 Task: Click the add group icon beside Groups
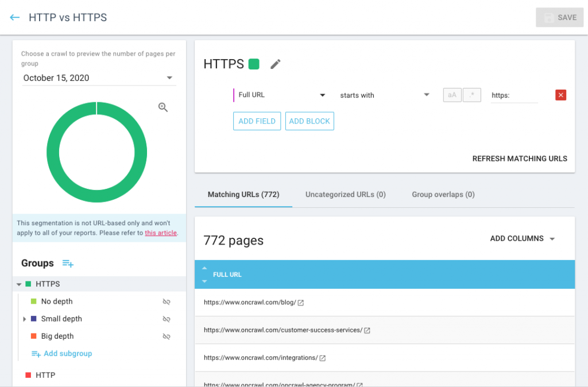pyautogui.click(x=68, y=264)
